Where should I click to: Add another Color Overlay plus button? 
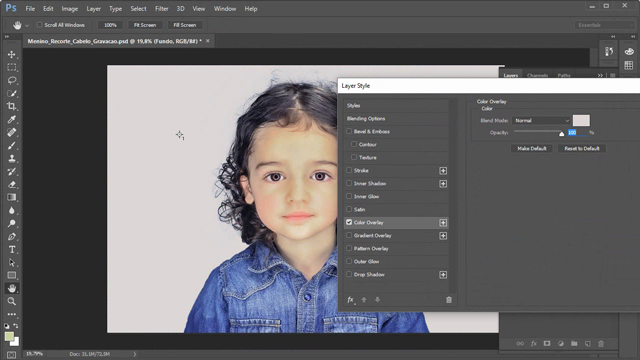click(443, 223)
